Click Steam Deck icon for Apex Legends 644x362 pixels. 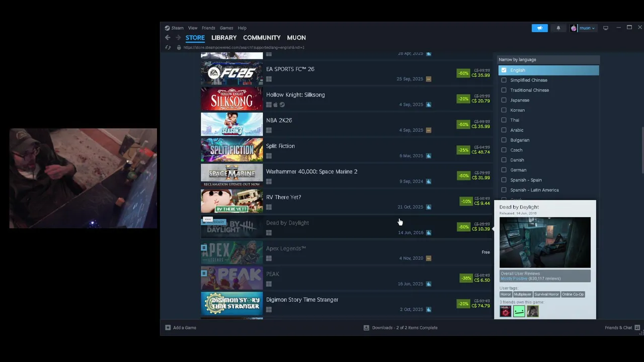point(428,258)
